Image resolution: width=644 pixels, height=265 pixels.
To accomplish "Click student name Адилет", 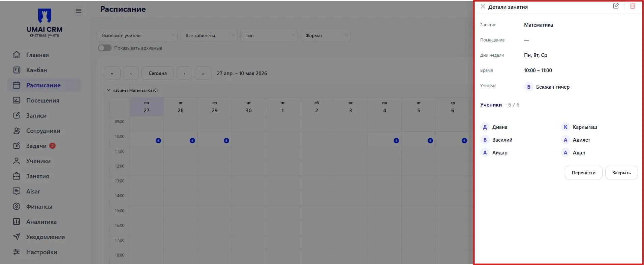I will [581, 140].
